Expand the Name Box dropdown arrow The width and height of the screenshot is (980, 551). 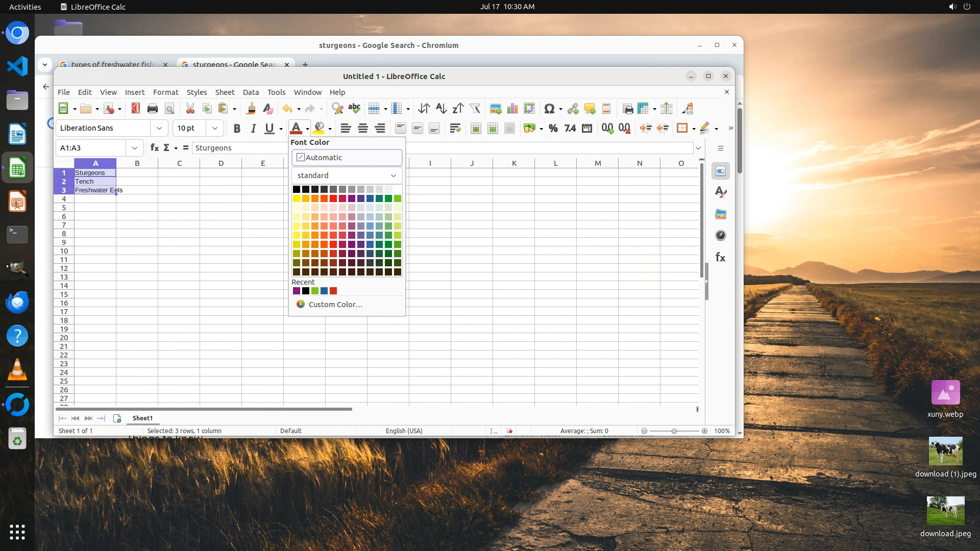135,148
